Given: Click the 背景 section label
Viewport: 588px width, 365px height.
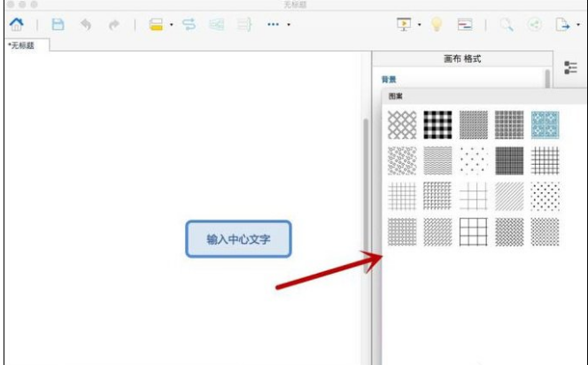Looking at the screenshot, I should [x=389, y=80].
